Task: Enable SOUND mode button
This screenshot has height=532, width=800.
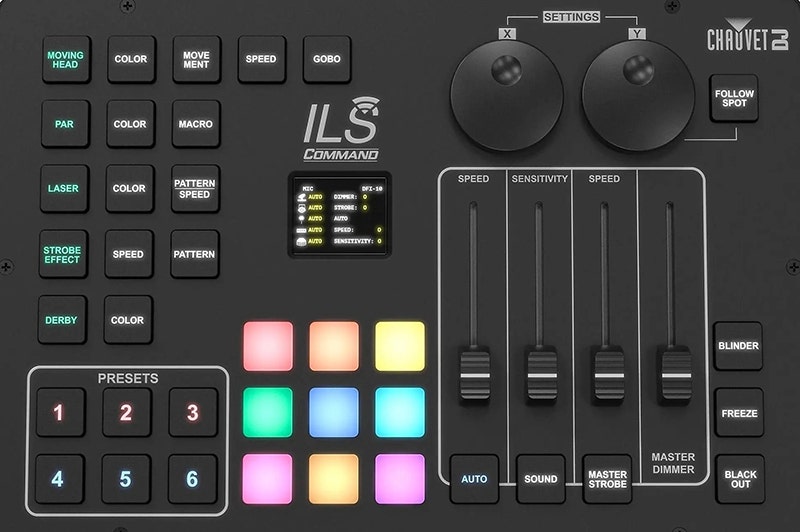Action: [541, 479]
